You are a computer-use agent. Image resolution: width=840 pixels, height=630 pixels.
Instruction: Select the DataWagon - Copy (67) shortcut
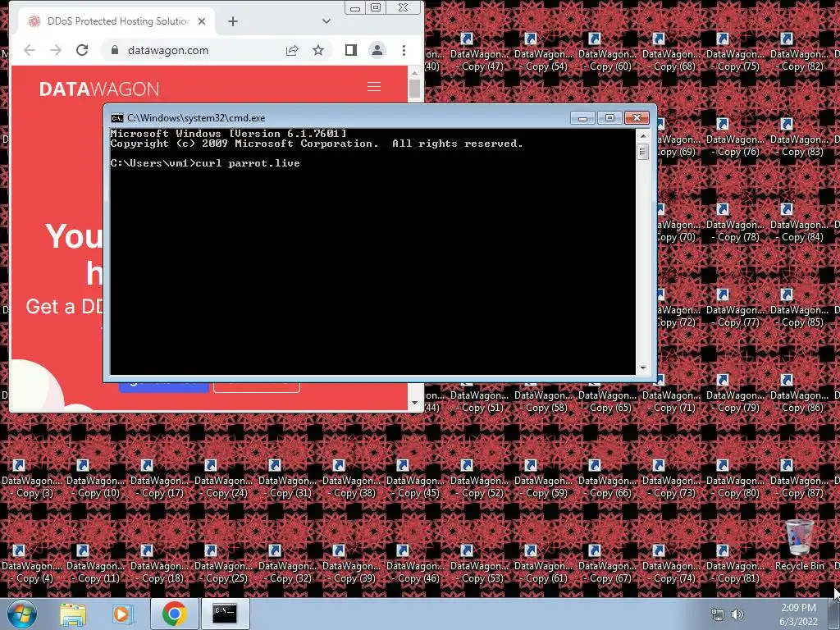(607, 564)
